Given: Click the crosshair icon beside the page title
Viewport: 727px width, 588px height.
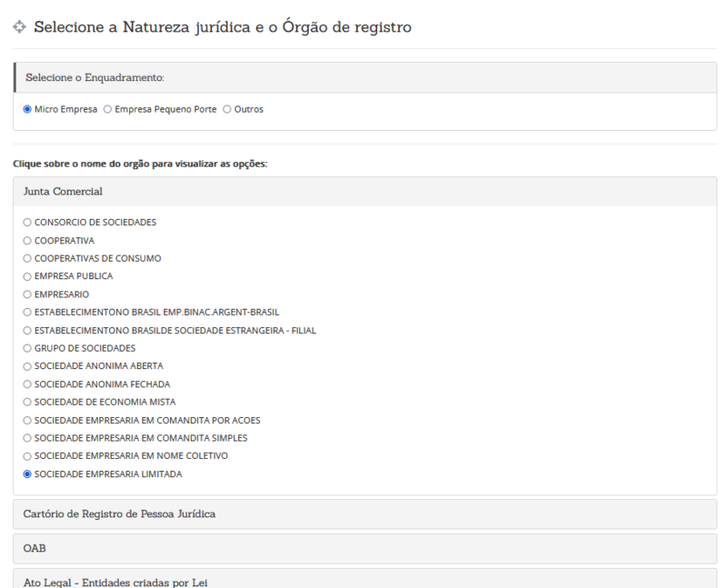Looking at the screenshot, I should pyautogui.click(x=19, y=27).
